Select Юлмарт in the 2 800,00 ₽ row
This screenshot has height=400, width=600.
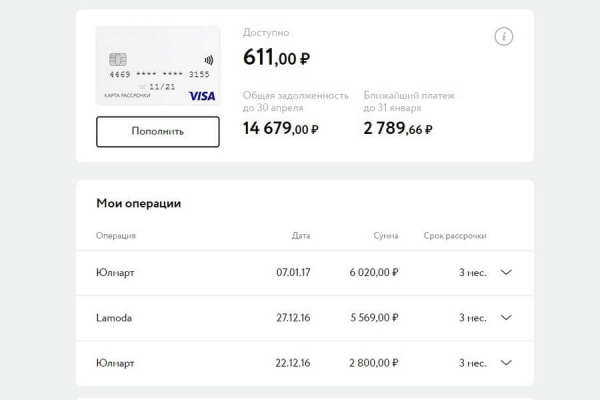click(x=115, y=363)
